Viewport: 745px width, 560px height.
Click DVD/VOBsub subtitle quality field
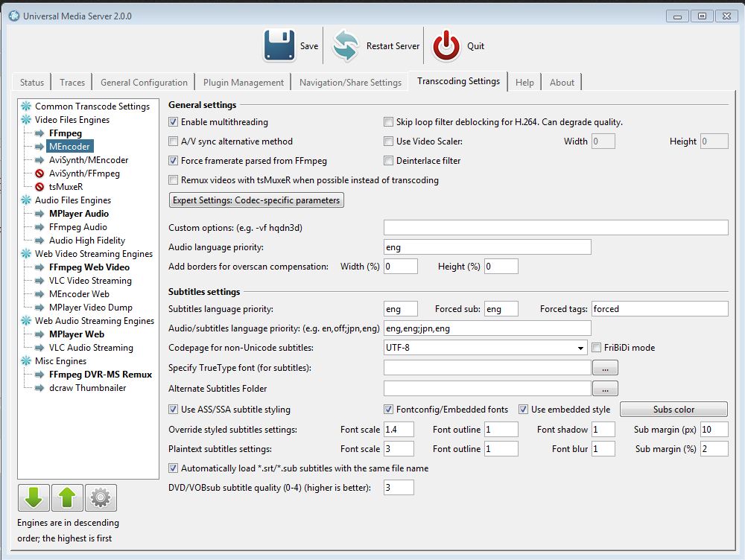[399, 487]
